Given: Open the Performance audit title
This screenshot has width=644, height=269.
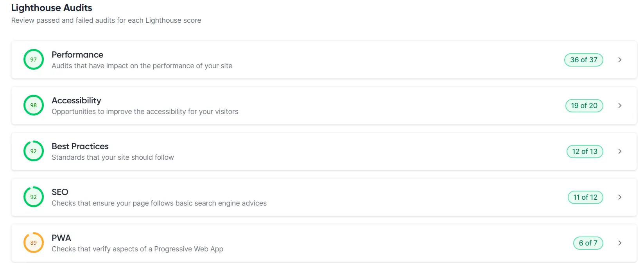Looking at the screenshot, I should pyautogui.click(x=77, y=55).
